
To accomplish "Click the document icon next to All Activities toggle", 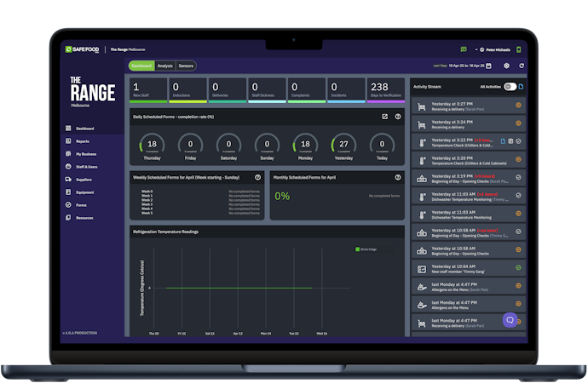I will (x=521, y=87).
